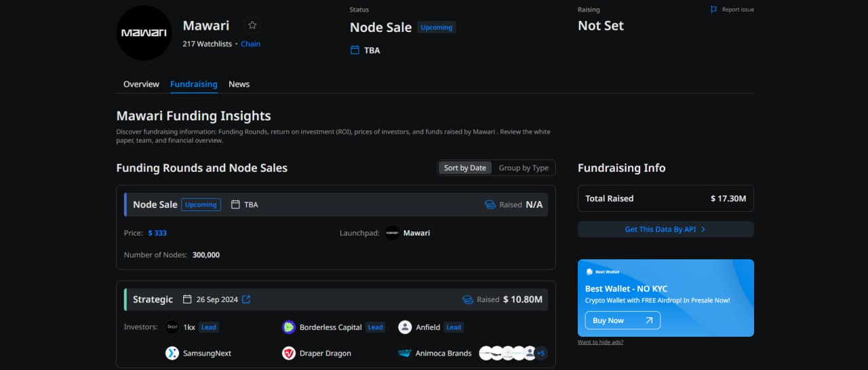This screenshot has width=868, height=370.
Task: Click Get This Data By API button
Action: pos(666,229)
